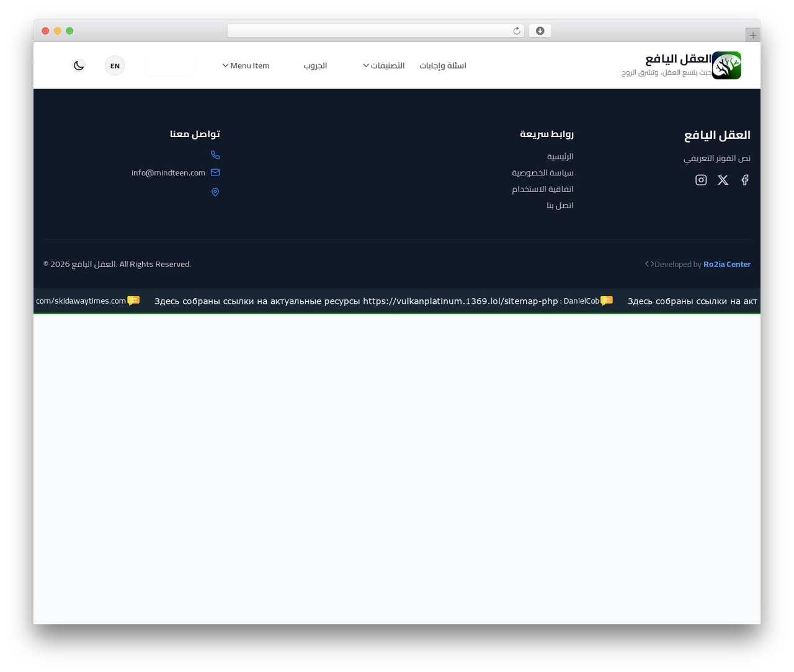
Task: Click the green tree site logo
Action: [x=726, y=66]
